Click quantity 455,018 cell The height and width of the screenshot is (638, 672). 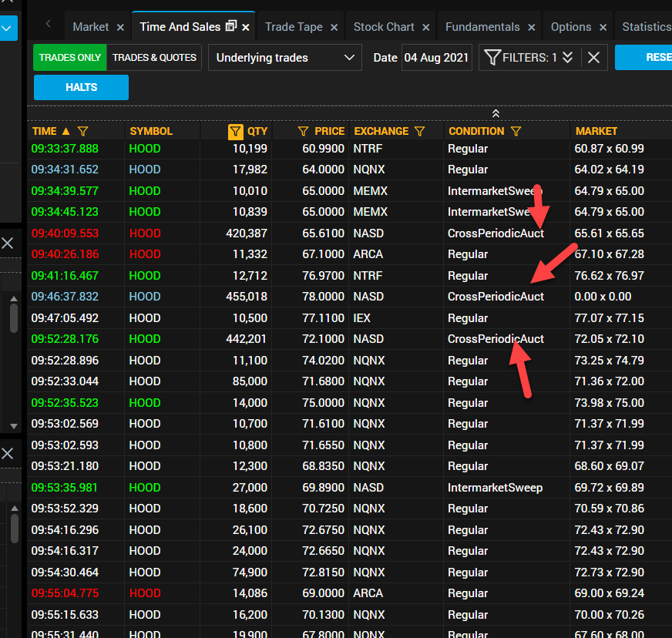point(247,297)
